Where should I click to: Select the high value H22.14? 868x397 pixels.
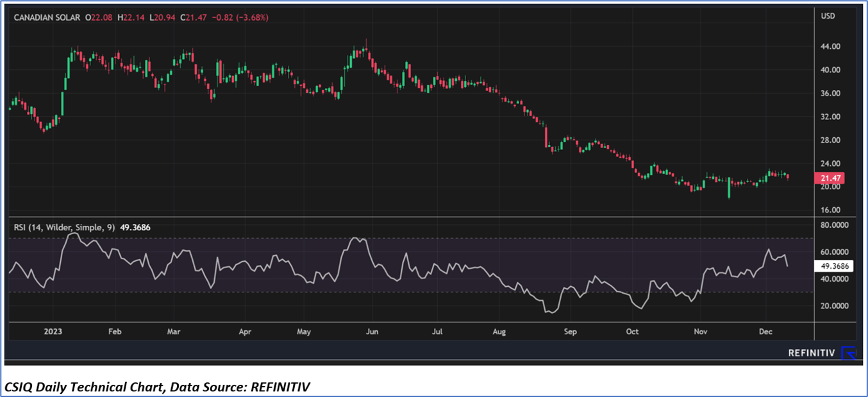[130, 17]
